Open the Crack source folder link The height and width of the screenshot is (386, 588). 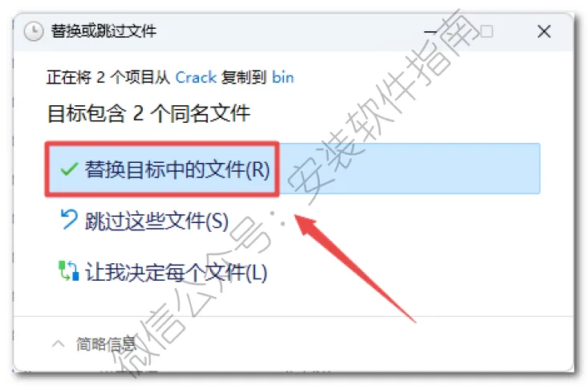click(196, 78)
